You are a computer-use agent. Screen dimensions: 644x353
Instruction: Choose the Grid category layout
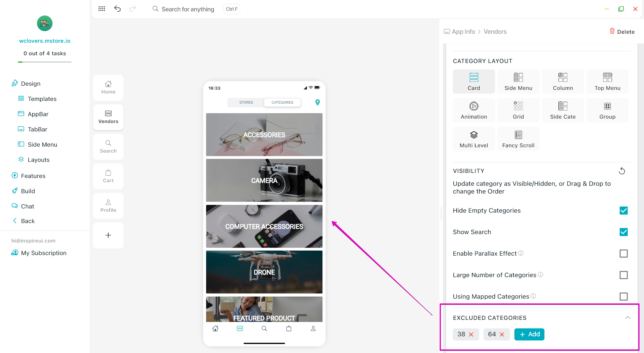click(x=518, y=110)
